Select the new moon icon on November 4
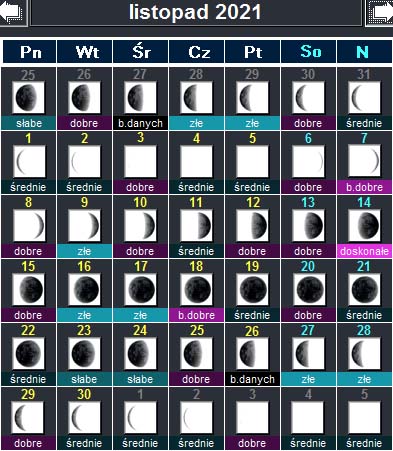This screenshot has height=451, width=393. [196, 161]
